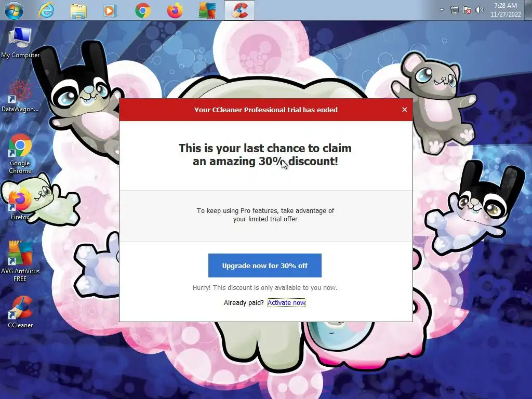Show hidden system tray icons arrow
This screenshot has height=399, width=532.
(442, 10)
